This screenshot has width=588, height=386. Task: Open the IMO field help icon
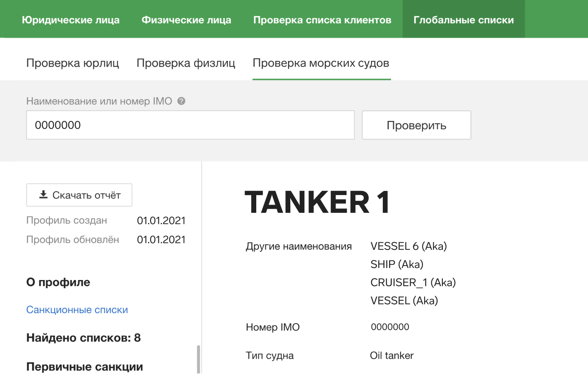tap(181, 101)
